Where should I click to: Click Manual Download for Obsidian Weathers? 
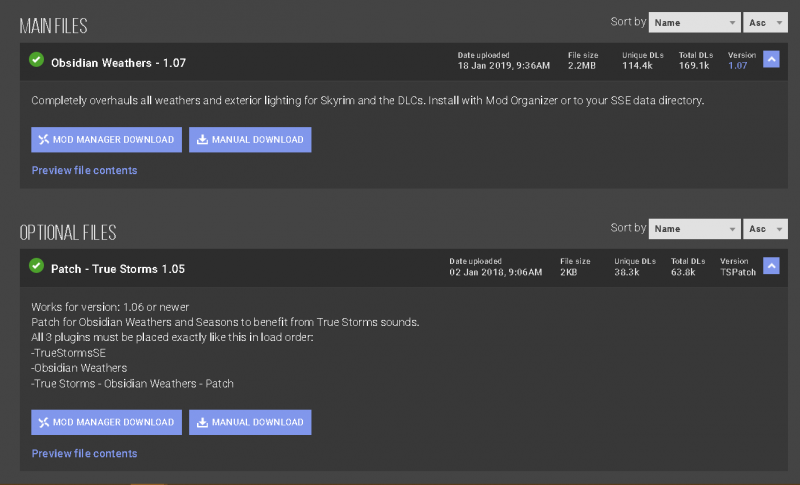pos(250,140)
